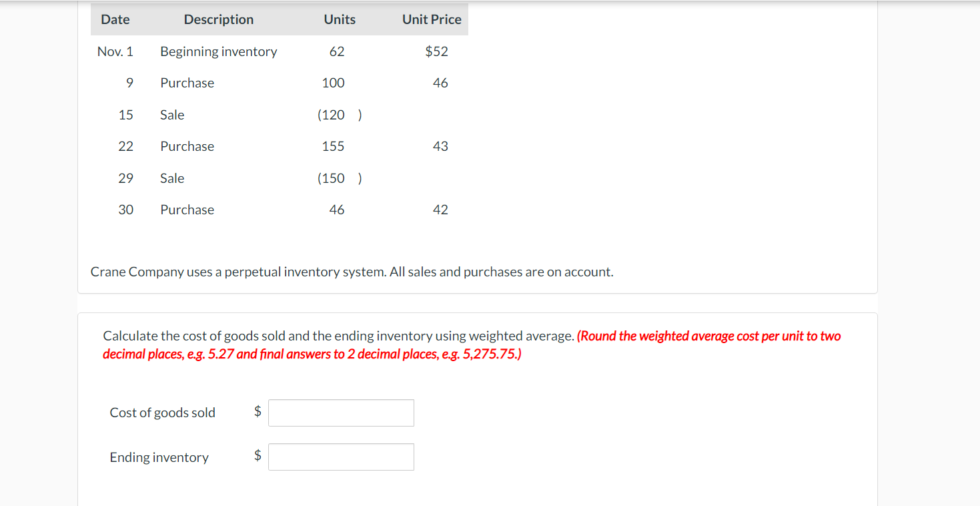Click the dollar sign beside Cost of goods sold
The image size is (980, 506).
coord(257,413)
